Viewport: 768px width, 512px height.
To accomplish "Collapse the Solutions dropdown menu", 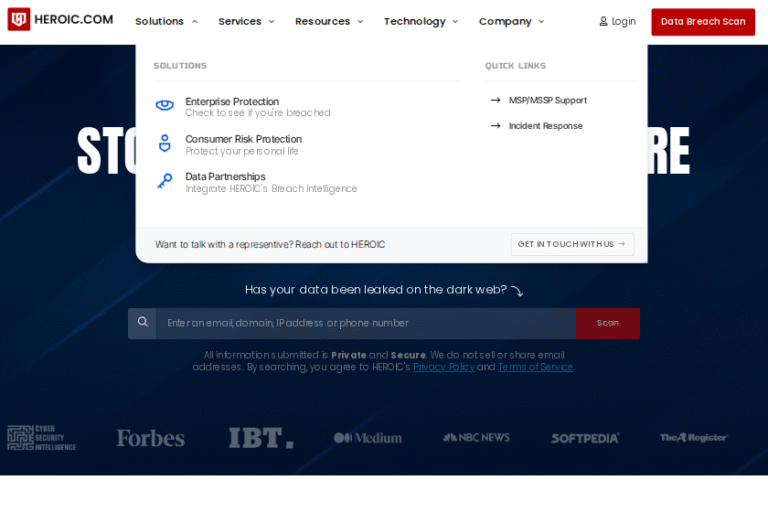I will (166, 21).
